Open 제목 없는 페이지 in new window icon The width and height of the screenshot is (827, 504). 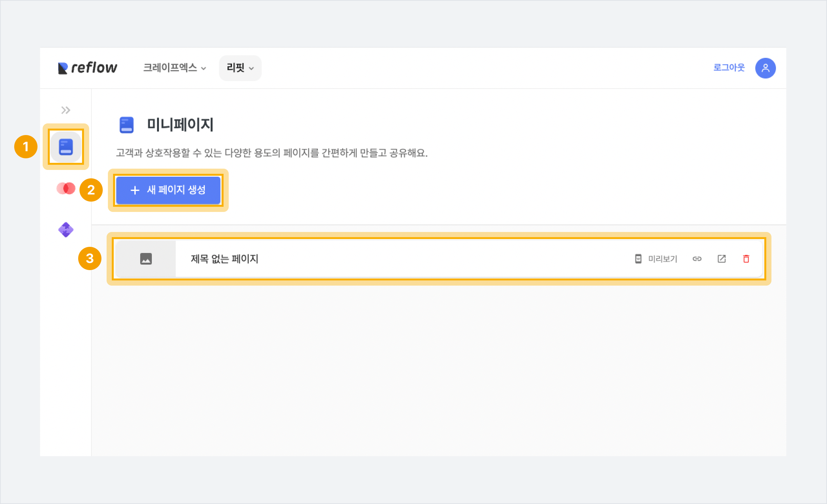click(x=722, y=259)
